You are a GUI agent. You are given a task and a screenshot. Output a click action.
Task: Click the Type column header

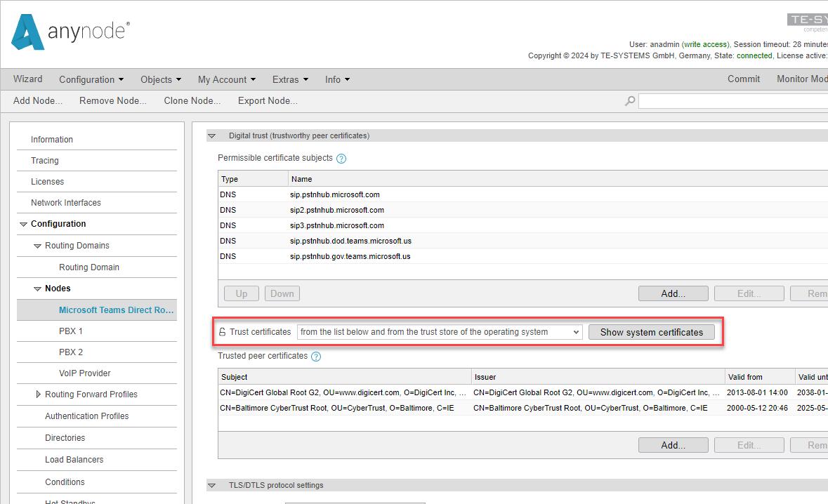[x=253, y=179]
